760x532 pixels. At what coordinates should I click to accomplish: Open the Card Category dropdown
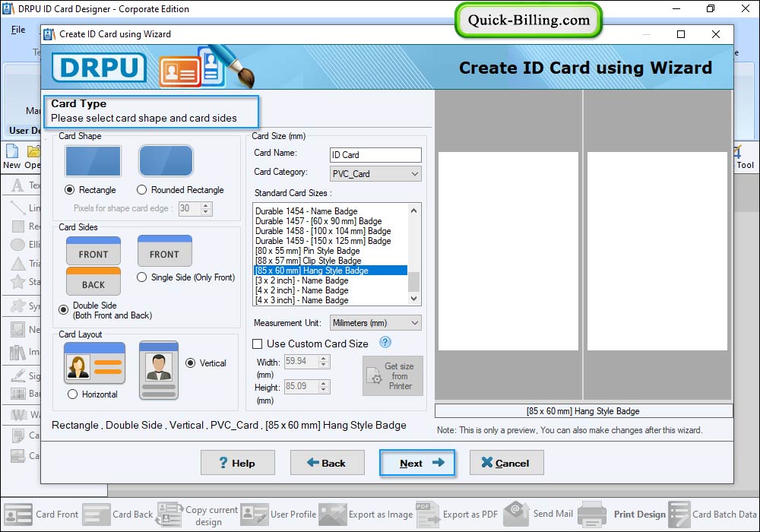(375, 173)
